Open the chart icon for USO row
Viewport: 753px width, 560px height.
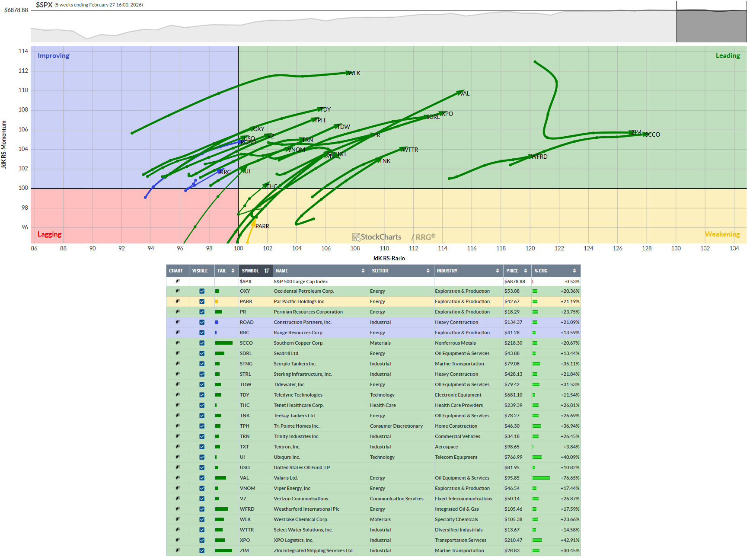[x=178, y=467]
